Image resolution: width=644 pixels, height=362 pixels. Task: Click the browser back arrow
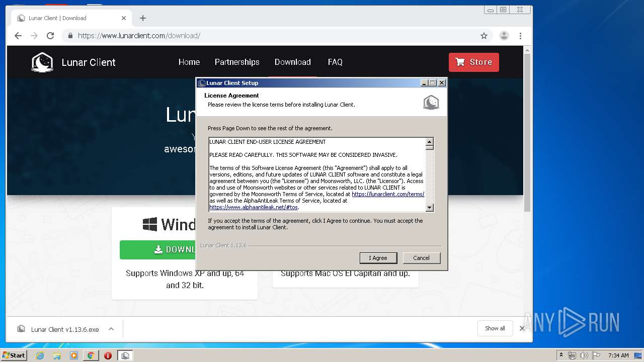click(x=18, y=36)
